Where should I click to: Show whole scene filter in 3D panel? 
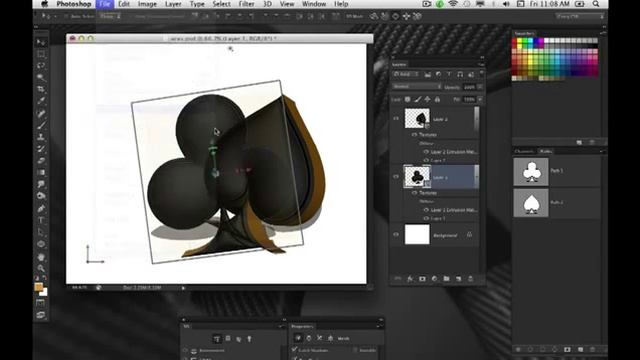pos(217,339)
